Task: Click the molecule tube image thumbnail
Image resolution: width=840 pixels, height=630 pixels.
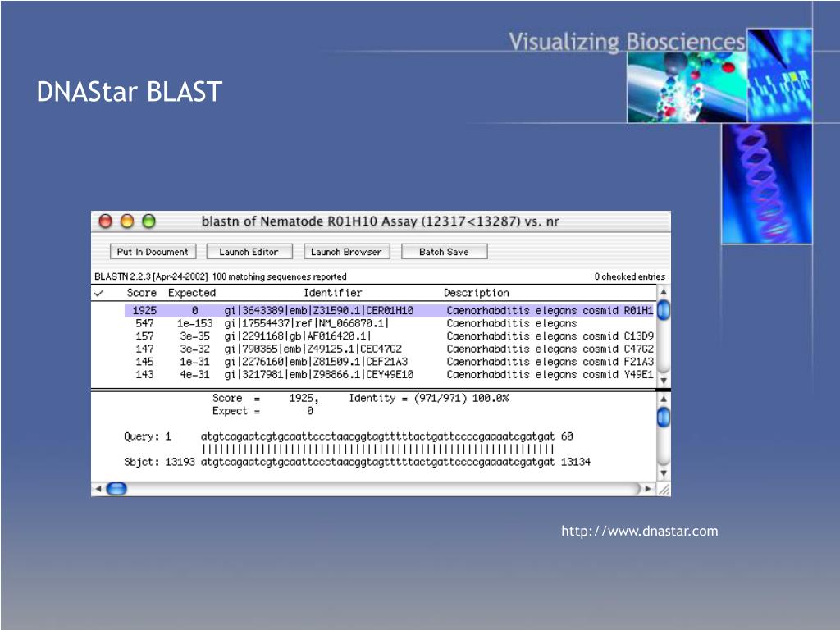Action: tap(687, 87)
